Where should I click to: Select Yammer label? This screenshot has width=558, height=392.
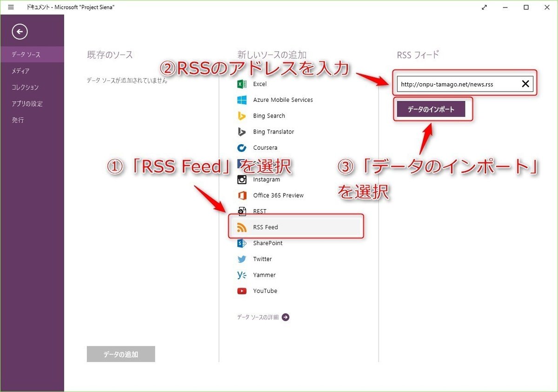click(x=264, y=275)
